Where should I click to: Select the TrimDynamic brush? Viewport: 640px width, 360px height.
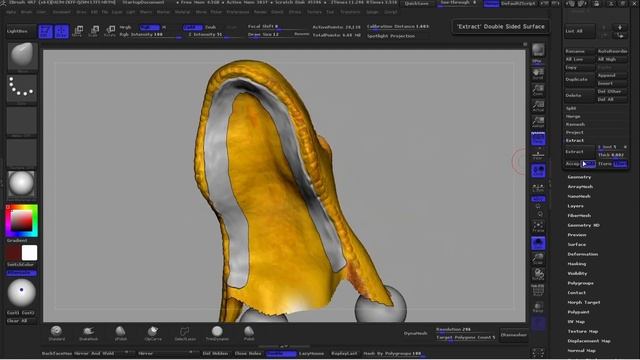point(217,333)
